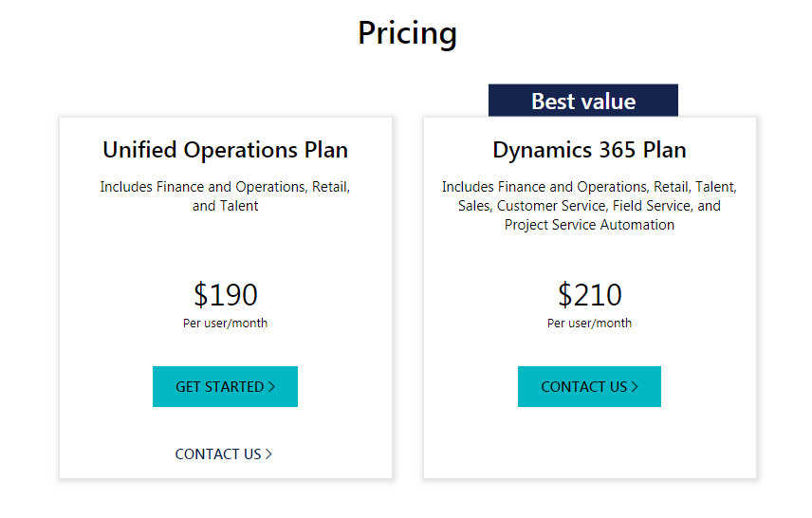
Task: Click the 'and Talent' text line
Action: click(225, 206)
